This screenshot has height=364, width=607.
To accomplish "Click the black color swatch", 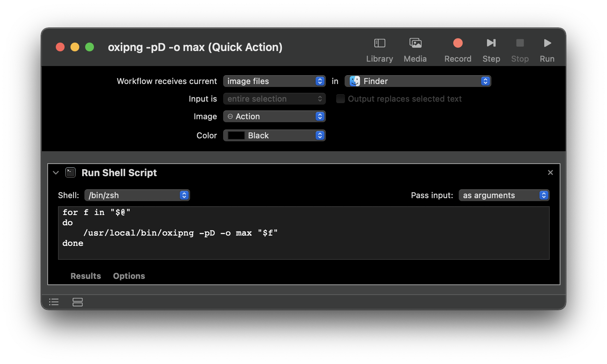I will pos(236,135).
